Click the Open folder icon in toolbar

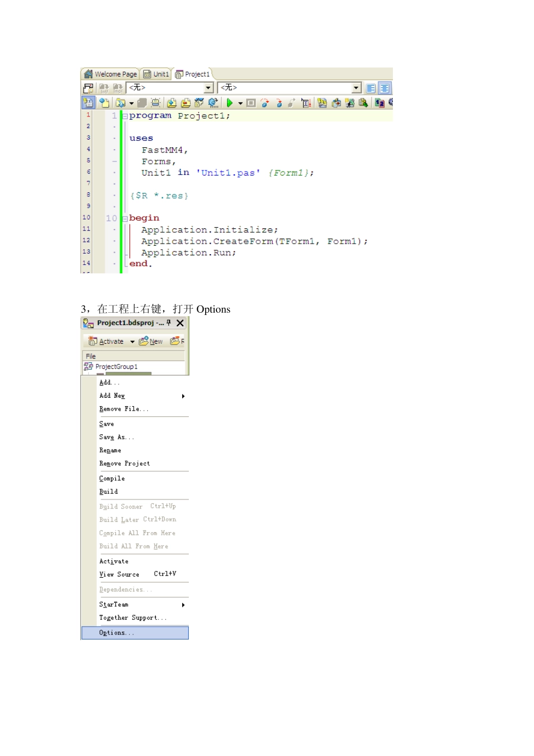coord(121,103)
